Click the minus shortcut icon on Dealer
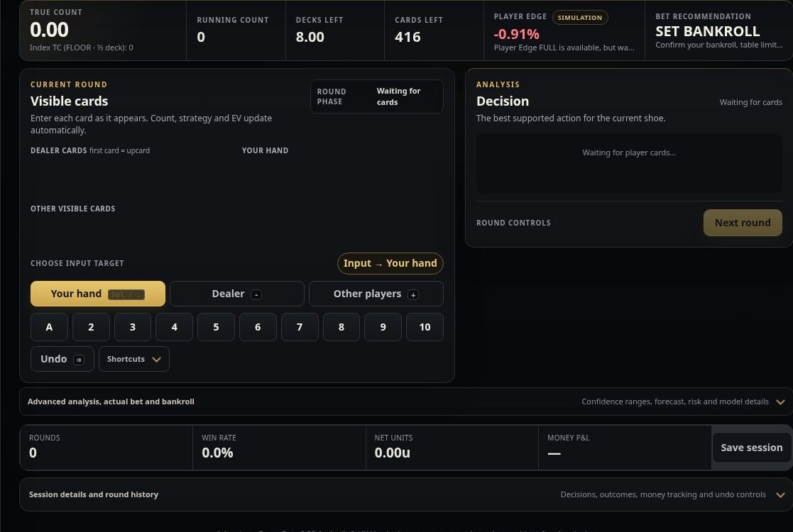This screenshot has width=793, height=532. (x=256, y=294)
